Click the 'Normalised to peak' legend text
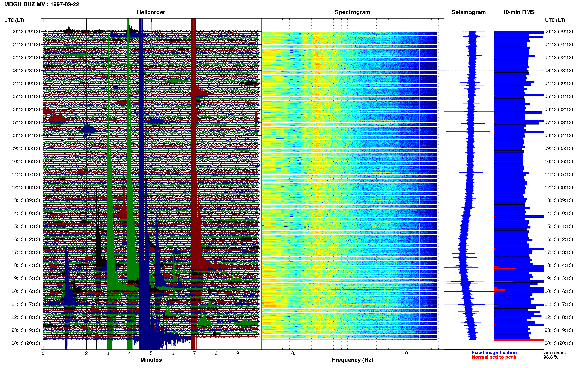 click(x=494, y=357)
